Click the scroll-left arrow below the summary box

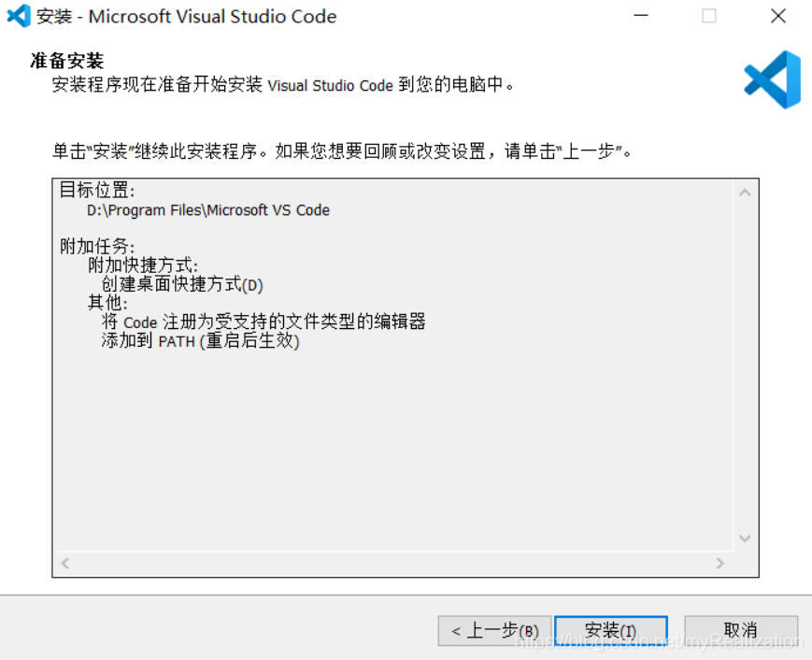click(x=64, y=562)
